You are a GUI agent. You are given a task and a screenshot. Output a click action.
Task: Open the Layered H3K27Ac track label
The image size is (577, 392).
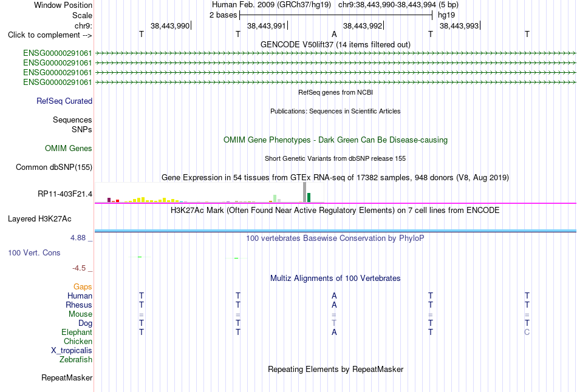[x=39, y=219]
